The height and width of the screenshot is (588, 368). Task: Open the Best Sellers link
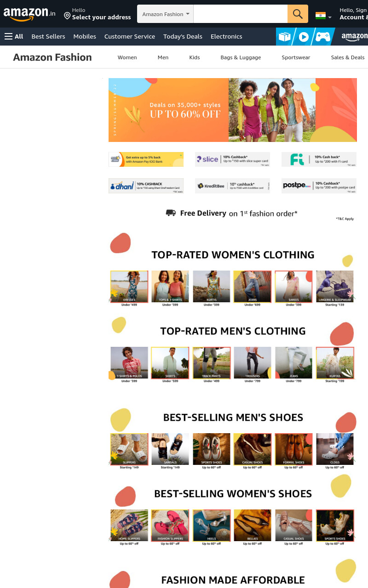pyautogui.click(x=48, y=36)
